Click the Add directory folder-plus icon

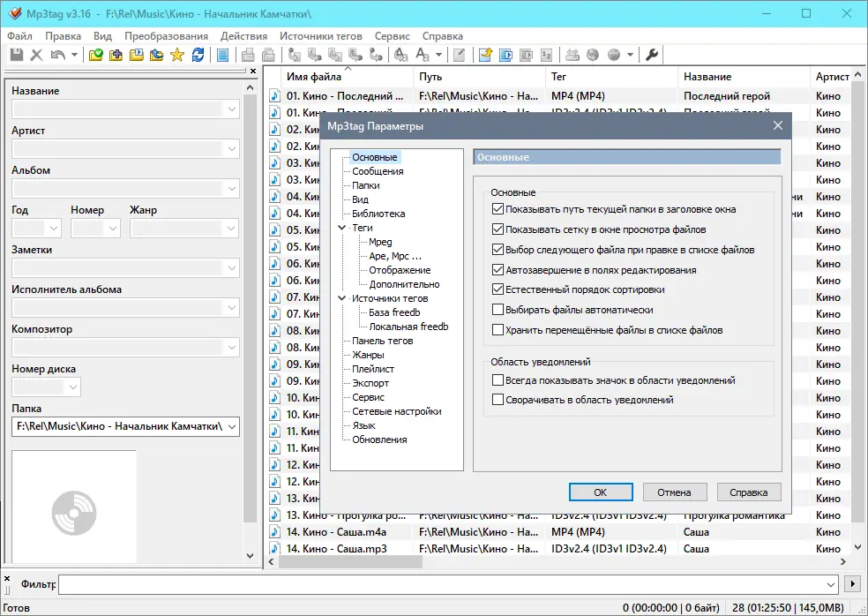tap(116, 55)
